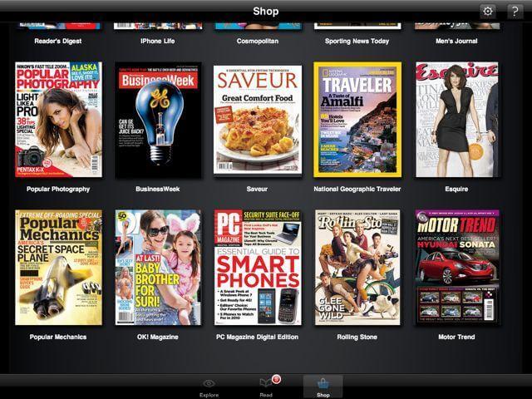Click the Men's Journal label
Screen dimensions: 532x399
[x=456, y=41]
